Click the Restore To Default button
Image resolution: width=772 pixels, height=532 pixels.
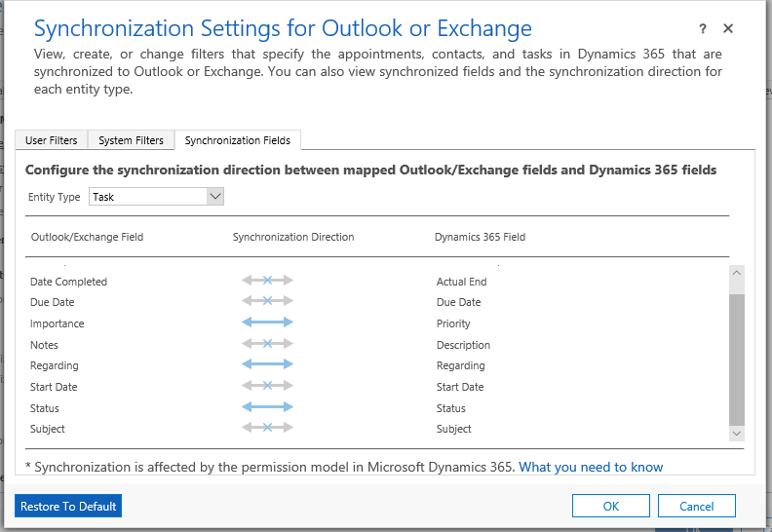(x=68, y=506)
